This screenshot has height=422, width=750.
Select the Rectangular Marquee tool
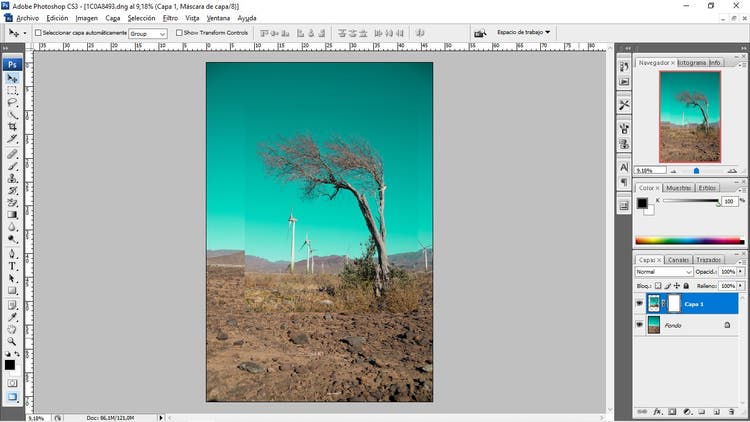[12, 90]
